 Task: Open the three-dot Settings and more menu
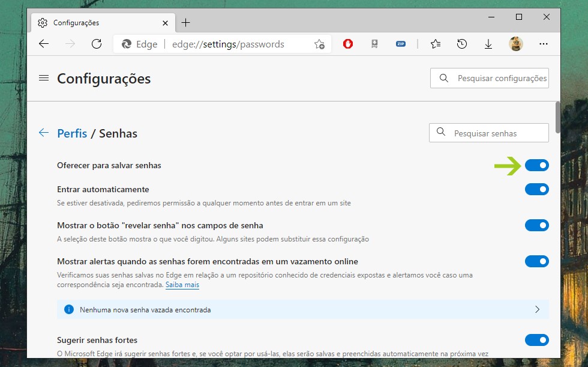[544, 44]
